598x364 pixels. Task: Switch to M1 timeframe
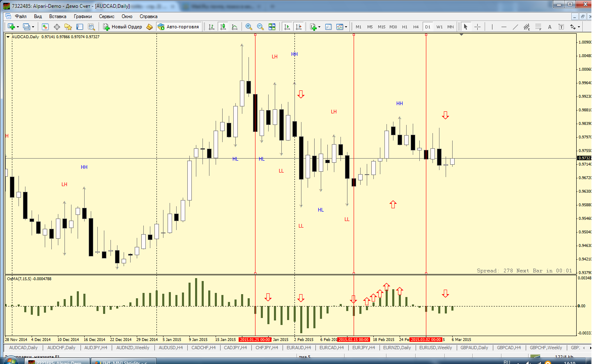(x=359, y=27)
